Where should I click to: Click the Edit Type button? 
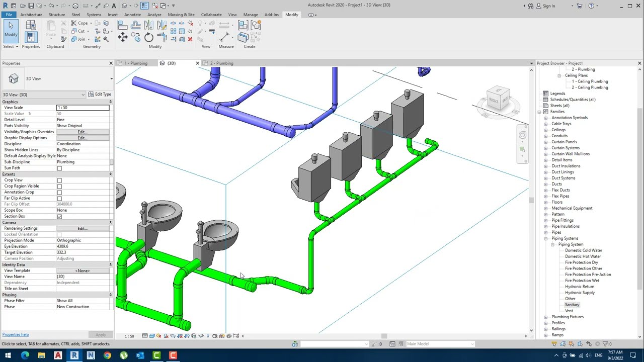(100, 95)
